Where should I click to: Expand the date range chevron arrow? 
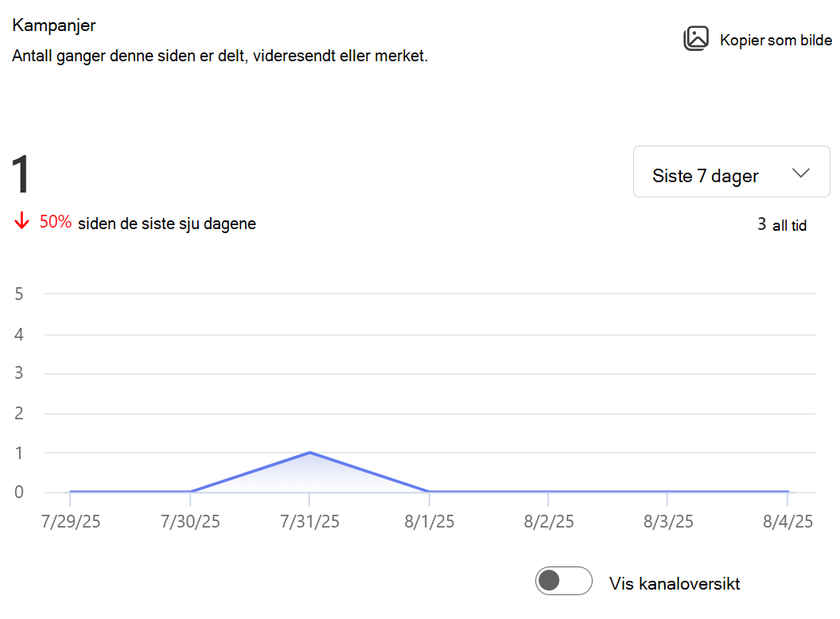click(x=801, y=173)
